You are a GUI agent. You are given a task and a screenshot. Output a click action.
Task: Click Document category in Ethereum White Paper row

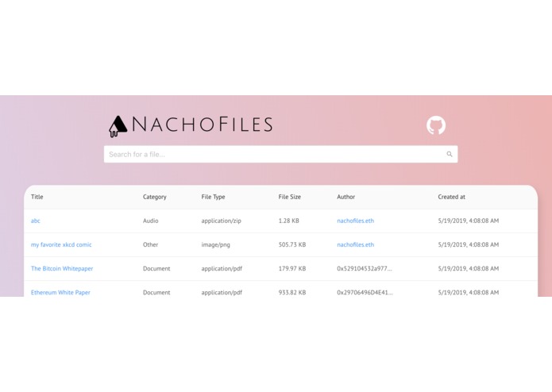pyautogui.click(x=156, y=293)
